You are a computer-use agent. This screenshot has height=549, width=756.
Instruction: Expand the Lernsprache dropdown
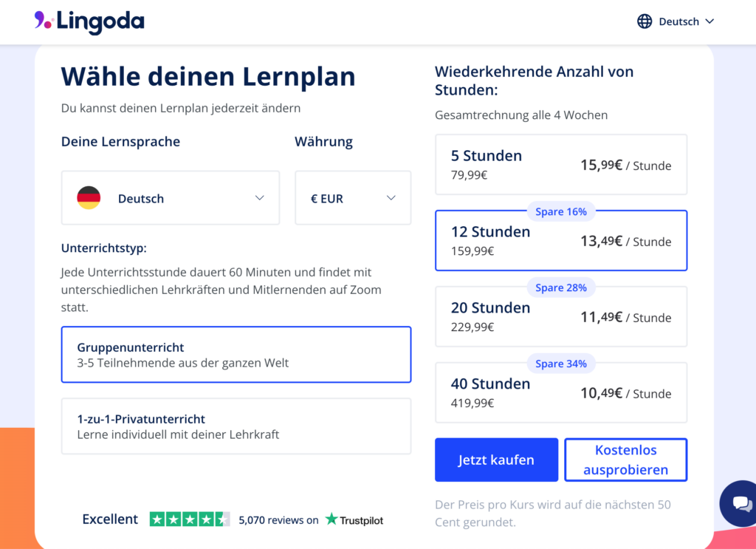pyautogui.click(x=259, y=197)
